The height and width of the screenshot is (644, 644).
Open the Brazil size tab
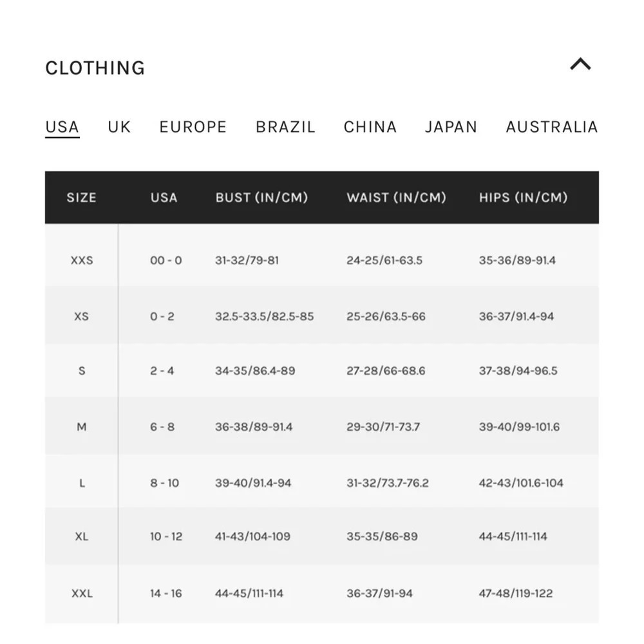pyautogui.click(x=285, y=127)
